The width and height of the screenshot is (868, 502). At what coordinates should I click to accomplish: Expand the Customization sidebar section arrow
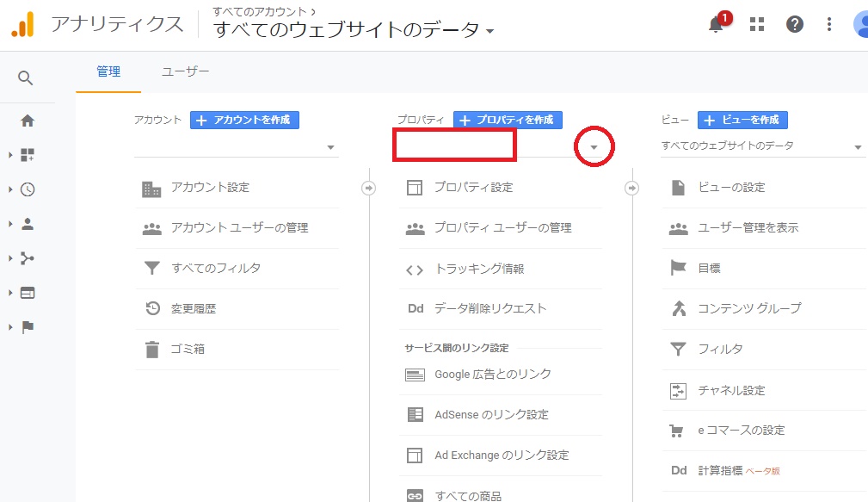(10, 155)
